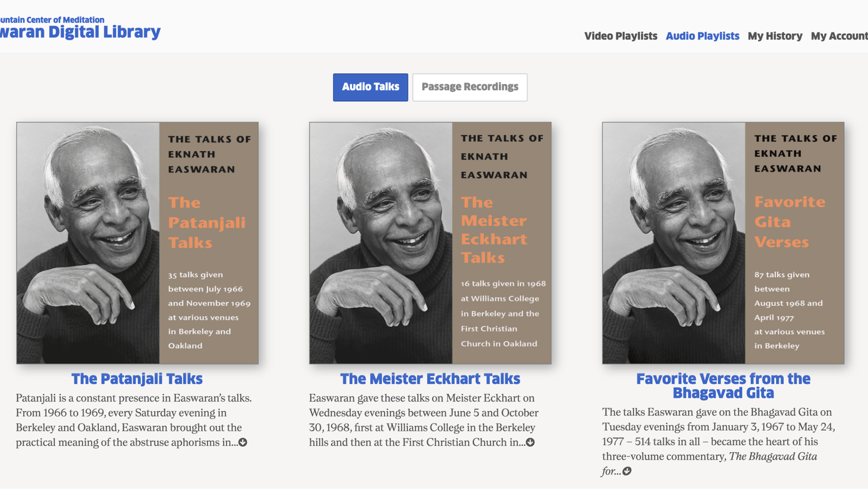
Task: Open The Meister Eckhart Talks title link
Action: 430,378
